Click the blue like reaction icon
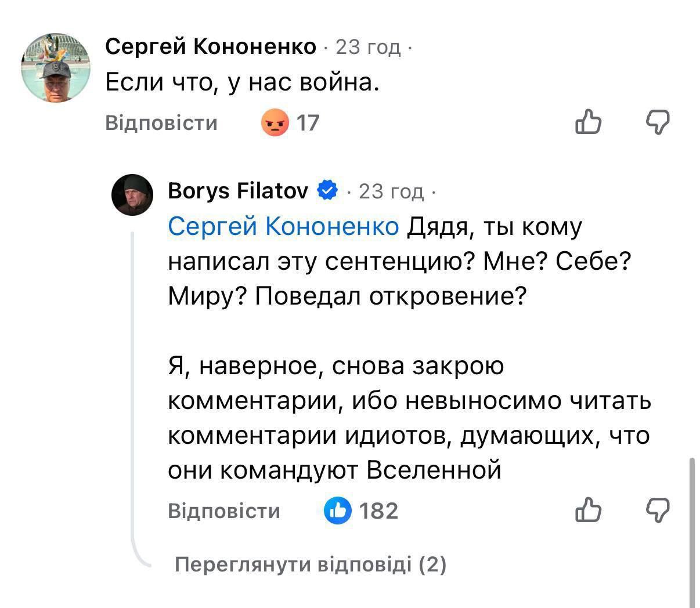 (337, 511)
